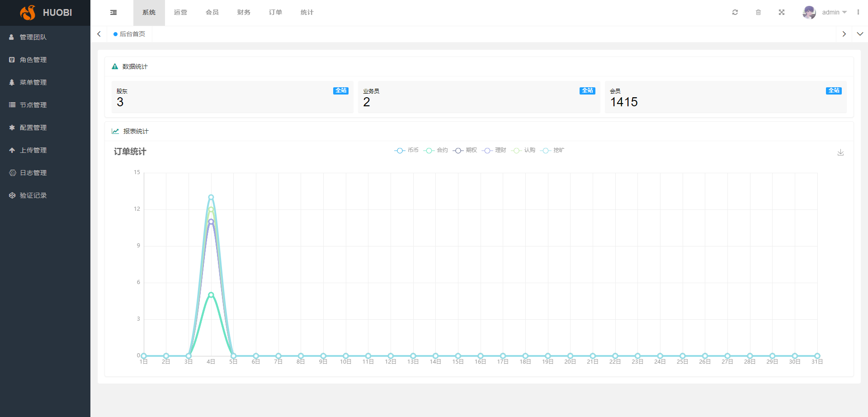
Task: Toggle the 合约 series in the chart legend
Action: (436, 150)
